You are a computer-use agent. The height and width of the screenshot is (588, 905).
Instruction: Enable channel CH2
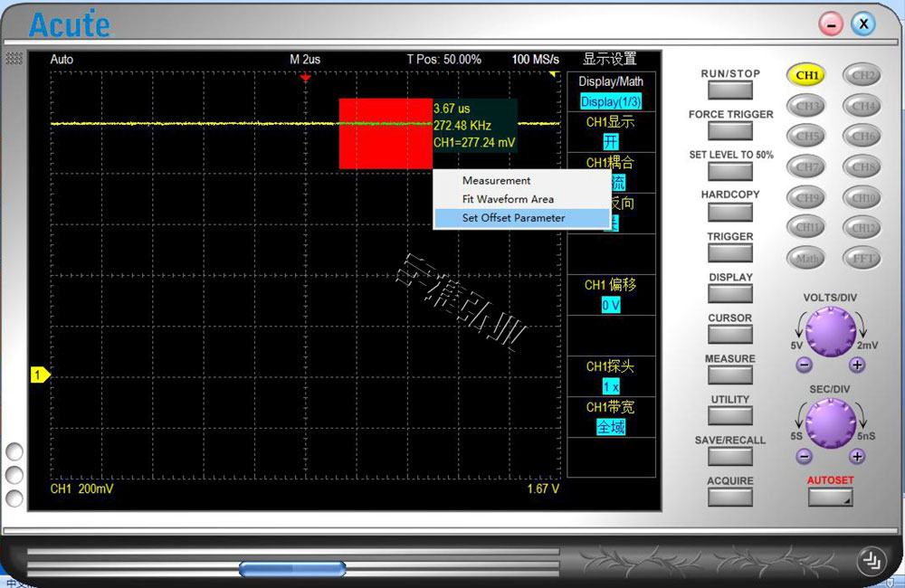(862, 75)
